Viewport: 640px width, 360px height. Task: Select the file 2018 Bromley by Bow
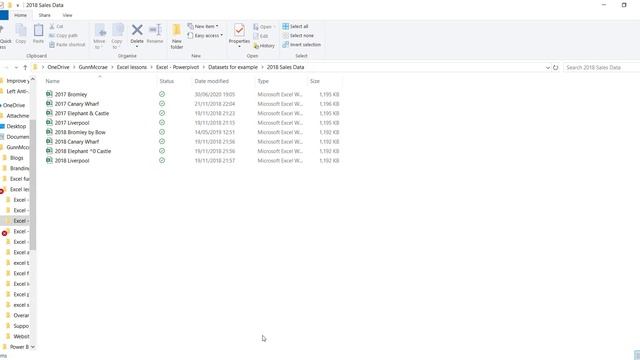pyautogui.click(x=80, y=132)
